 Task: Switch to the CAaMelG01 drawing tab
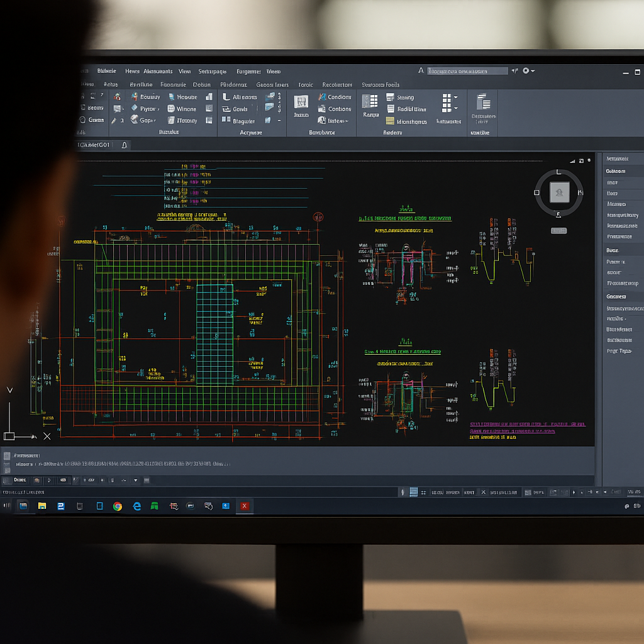(x=94, y=145)
